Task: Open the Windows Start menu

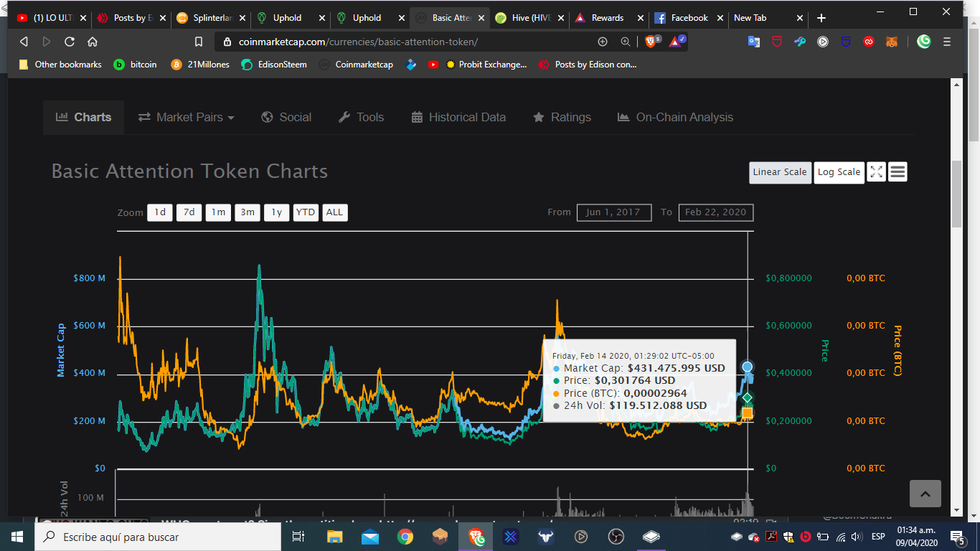Action: (x=17, y=537)
